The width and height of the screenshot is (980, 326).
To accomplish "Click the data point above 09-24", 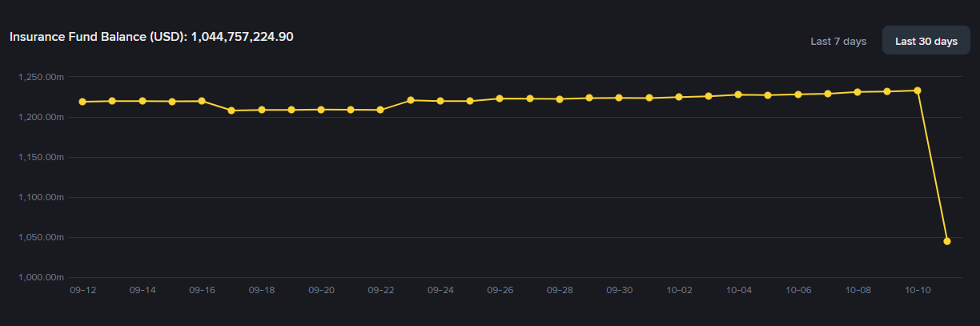I will pos(440,101).
